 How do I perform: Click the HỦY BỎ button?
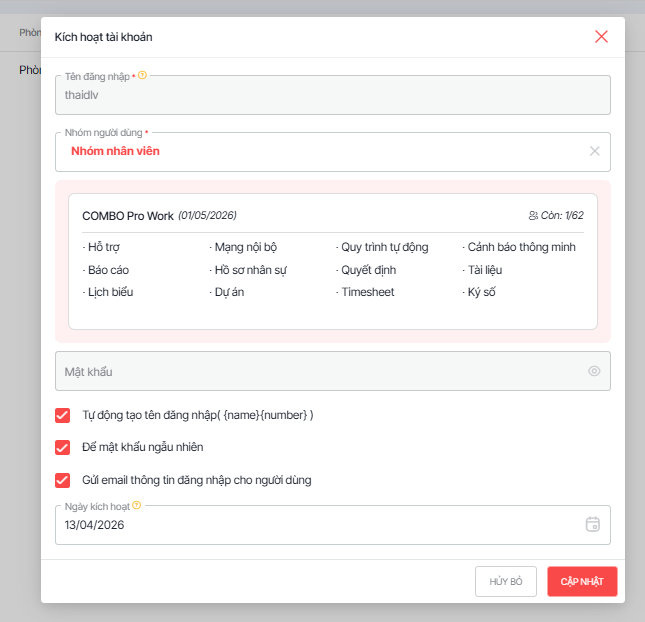pyautogui.click(x=505, y=581)
